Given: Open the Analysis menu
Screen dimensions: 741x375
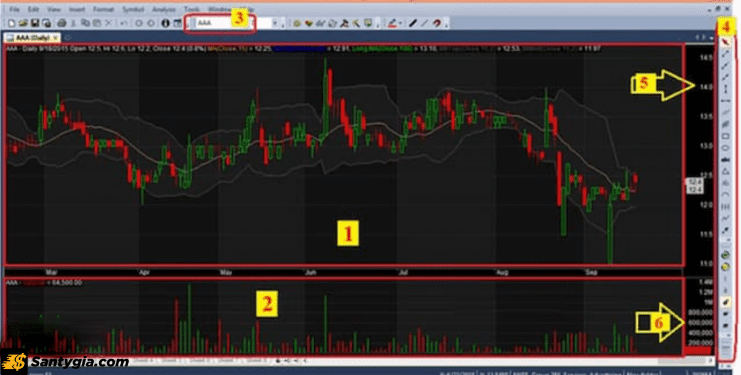Looking at the screenshot, I should click(x=164, y=9).
